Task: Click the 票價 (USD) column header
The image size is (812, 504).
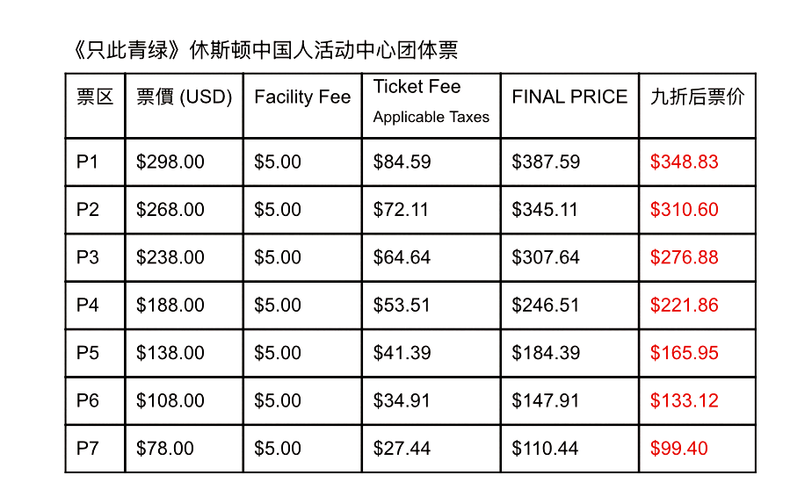Action: pyautogui.click(x=184, y=97)
